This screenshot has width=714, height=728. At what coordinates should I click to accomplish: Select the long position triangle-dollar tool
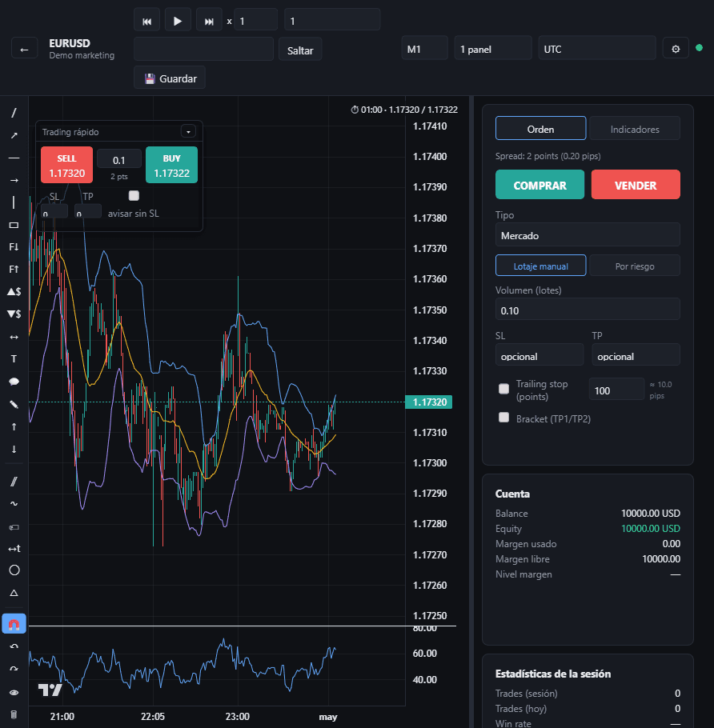tap(14, 291)
